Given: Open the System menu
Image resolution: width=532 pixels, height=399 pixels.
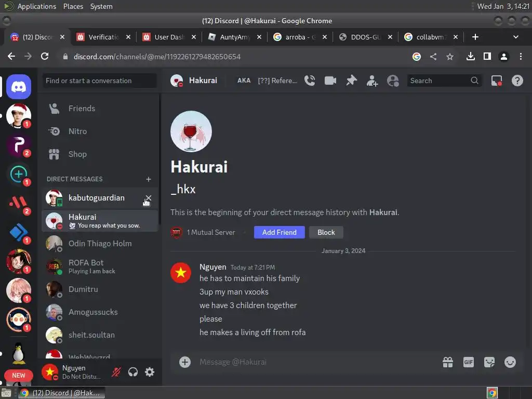Looking at the screenshot, I should tap(101, 6).
